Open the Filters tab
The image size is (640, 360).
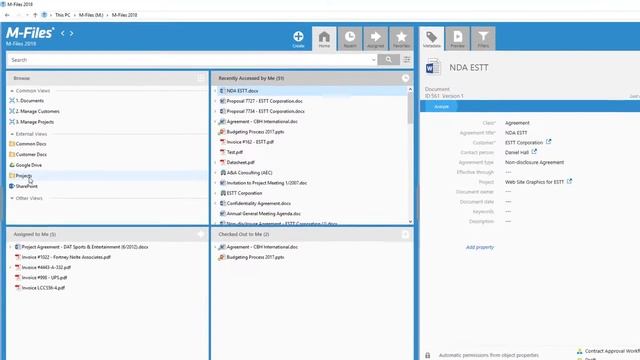[x=483, y=39]
